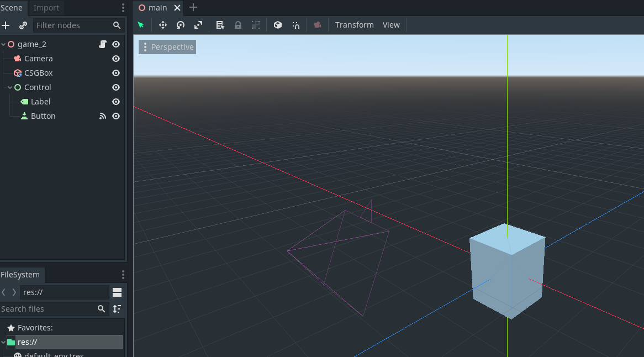Image resolution: width=644 pixels, height=357 pixels.
Task: Open FileSystem dock options menu
Action: [123, 275]
